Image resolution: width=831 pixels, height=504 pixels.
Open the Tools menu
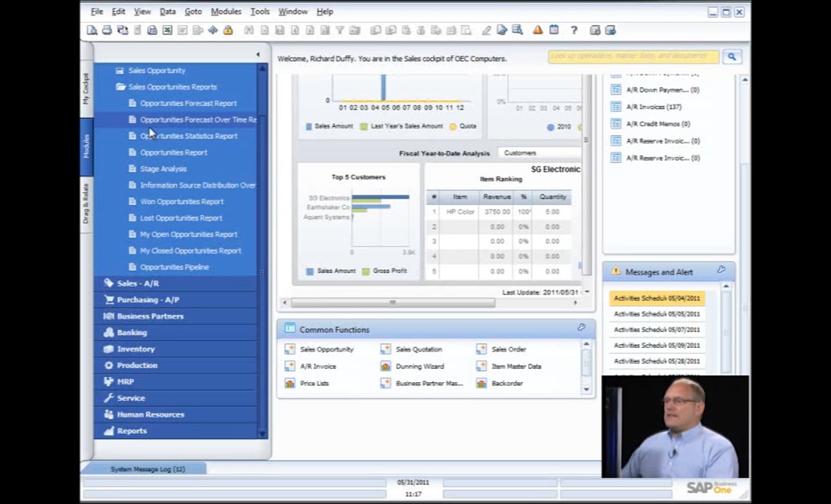(260, 12)
